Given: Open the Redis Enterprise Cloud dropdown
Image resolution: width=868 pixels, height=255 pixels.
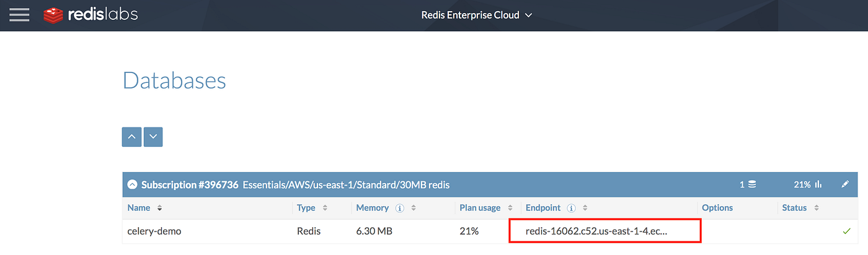Looking at the screenshot, I should coord(476,15).
